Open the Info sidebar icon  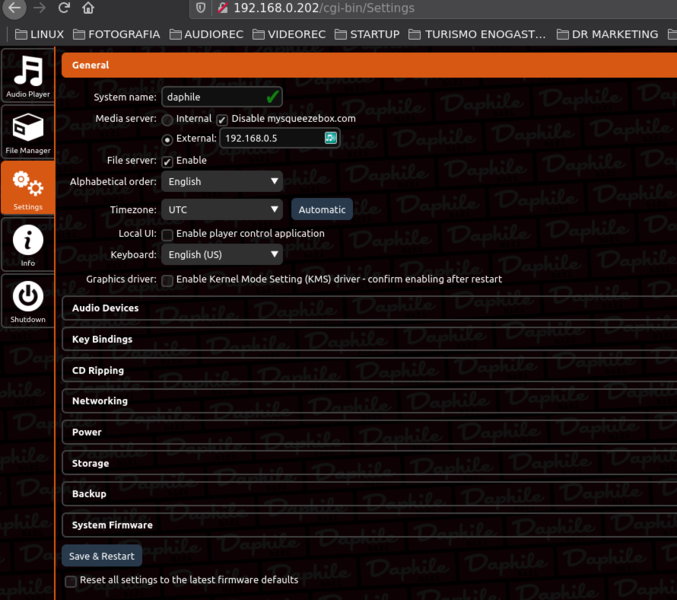(27, 243)
